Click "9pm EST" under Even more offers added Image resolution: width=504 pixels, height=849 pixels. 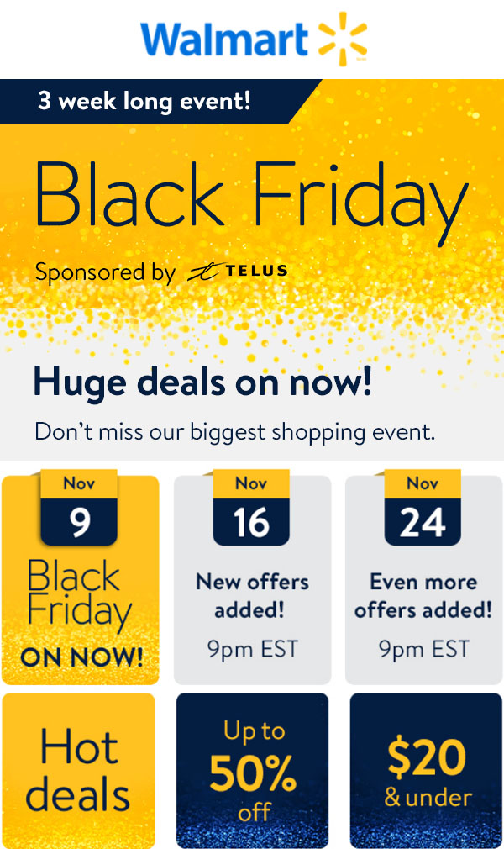coord(423,648)
